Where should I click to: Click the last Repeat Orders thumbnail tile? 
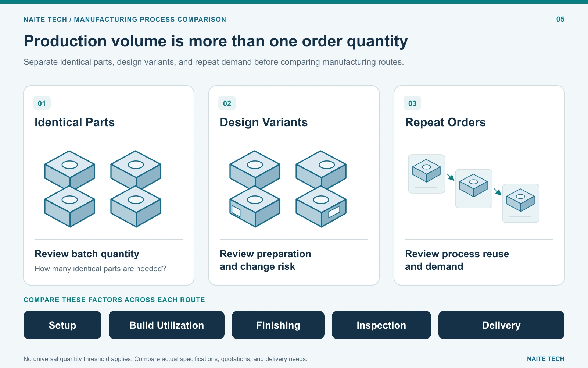coord(521,203)
